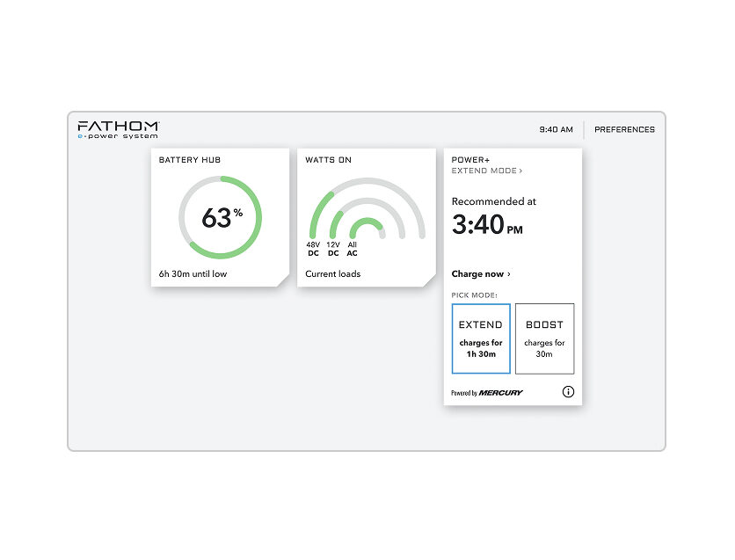Click the Fathom e-power system logo
Viewport: 735px width, 560px height.
pos(118,130)
